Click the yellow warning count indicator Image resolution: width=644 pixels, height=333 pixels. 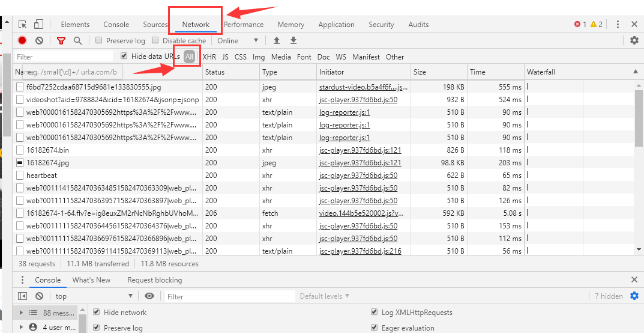tap(597, 25)
